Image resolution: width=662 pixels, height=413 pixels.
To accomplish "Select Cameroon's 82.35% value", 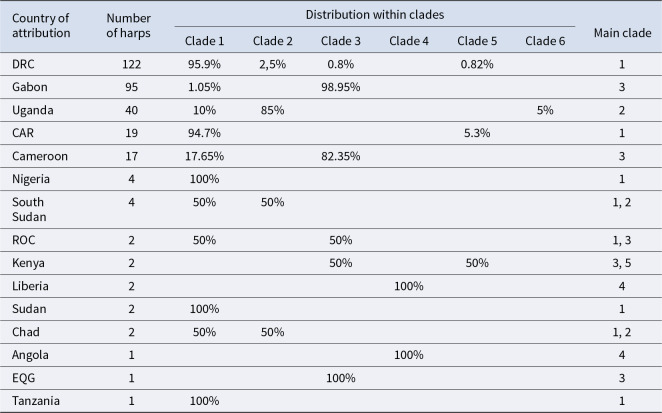I will pos(341,156).
